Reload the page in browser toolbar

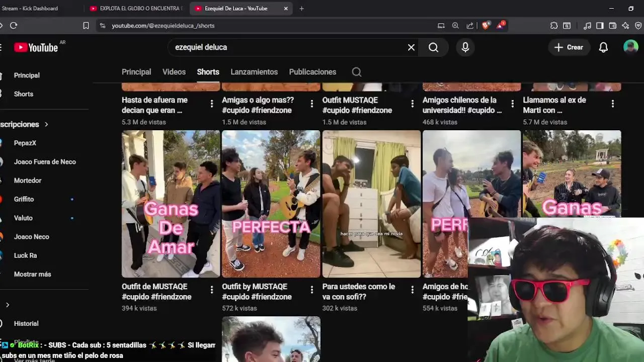point(14,26)
